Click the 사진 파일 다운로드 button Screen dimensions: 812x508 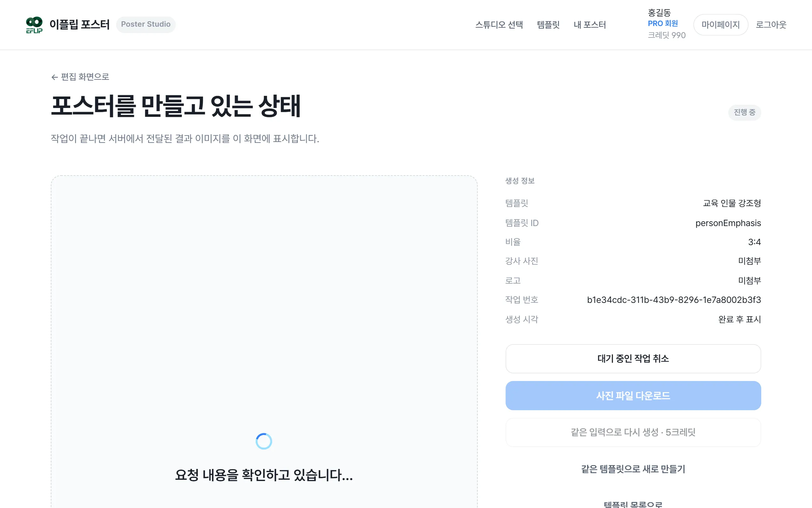633,396
